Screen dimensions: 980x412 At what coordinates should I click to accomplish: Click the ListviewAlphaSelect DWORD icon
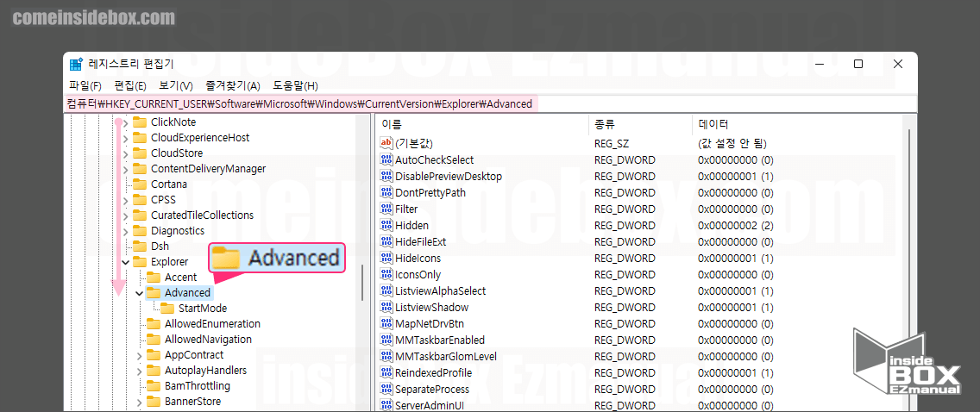click(x=386, y=290)
